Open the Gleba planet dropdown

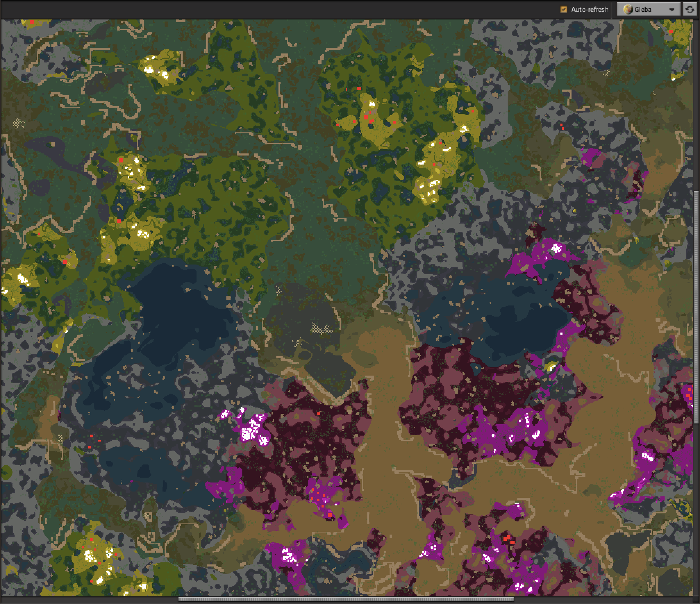click(648, 9)
